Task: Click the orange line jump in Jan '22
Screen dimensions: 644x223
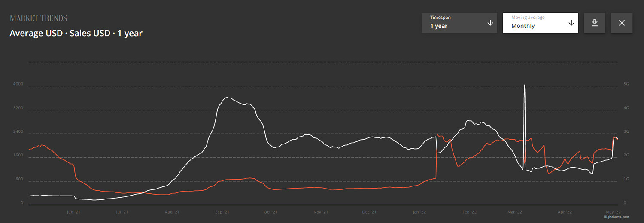Action: pos(437,155)
